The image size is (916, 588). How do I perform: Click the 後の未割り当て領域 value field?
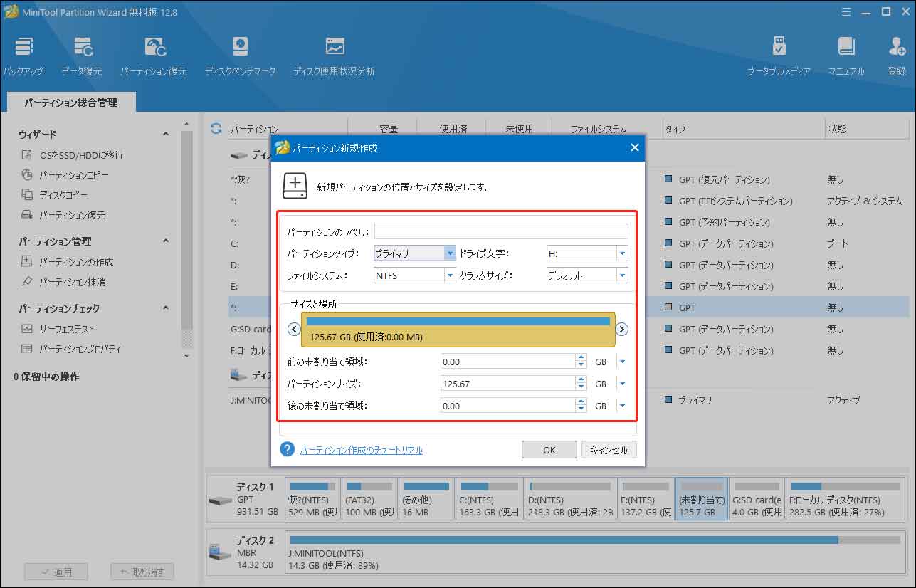[508, 406]
